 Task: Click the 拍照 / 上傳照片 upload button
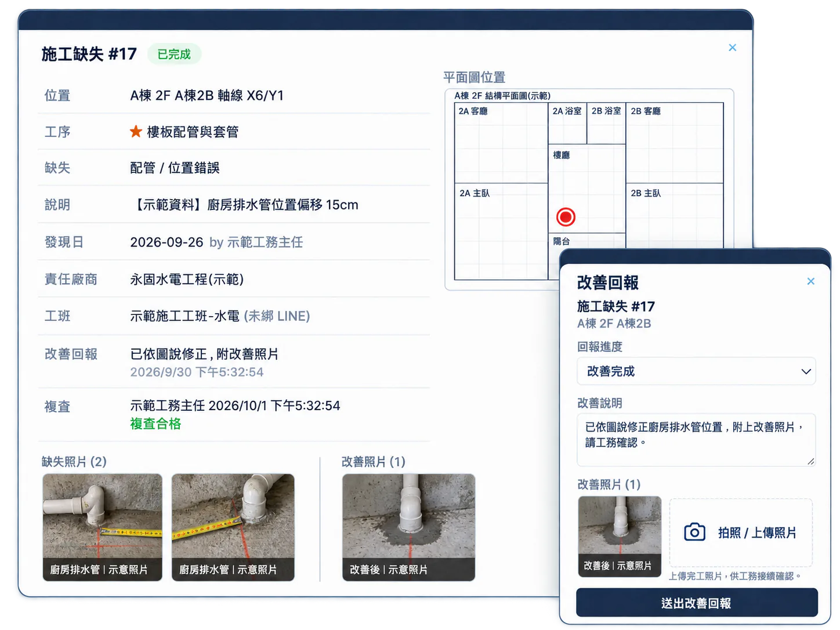coord(741,533)
